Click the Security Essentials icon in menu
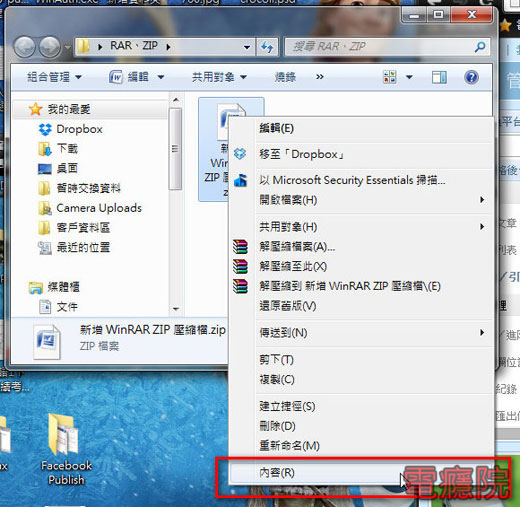520x507 pixels. coord(240,180)
